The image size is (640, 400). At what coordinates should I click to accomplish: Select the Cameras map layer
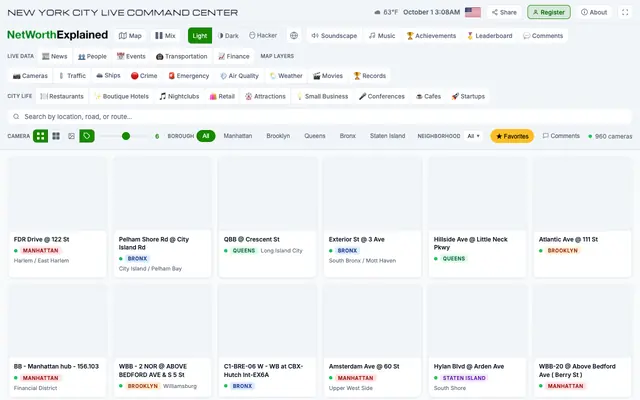30,76
